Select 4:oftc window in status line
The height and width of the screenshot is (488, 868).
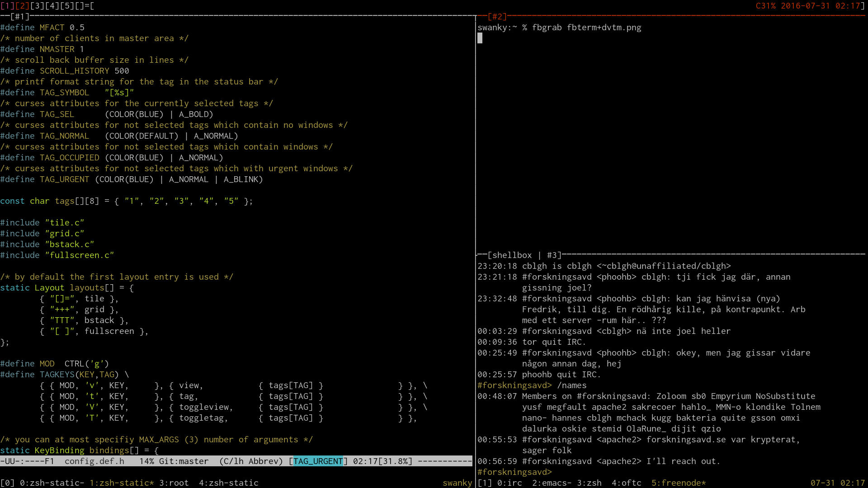point(626,483)
